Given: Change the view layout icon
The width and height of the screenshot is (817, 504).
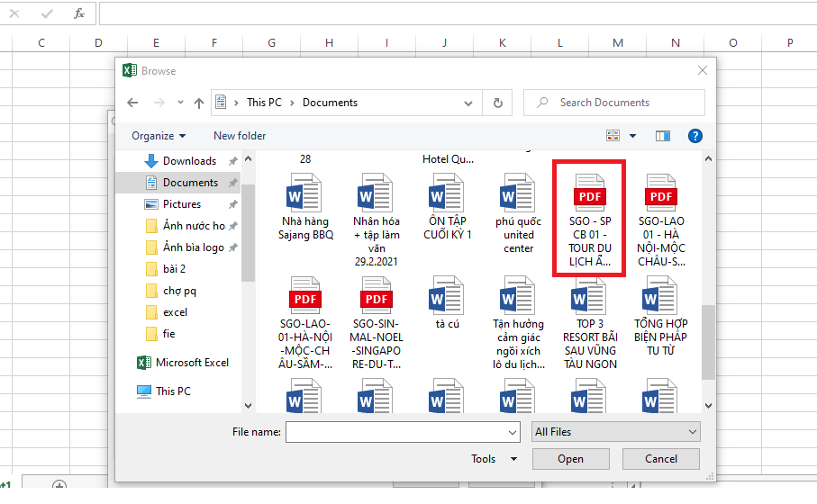Looking at the screenshot, I should 613,136.
